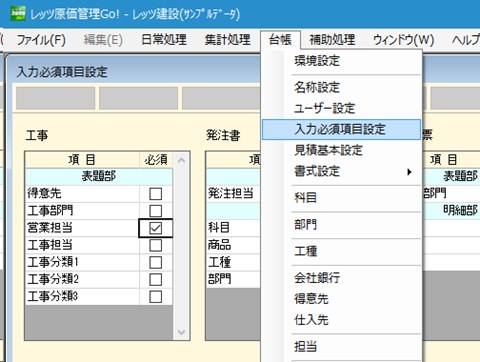Screen dimensions: 480x362
Task: Open the ファイル(F) menu
Action: click(x=41, y=40)
